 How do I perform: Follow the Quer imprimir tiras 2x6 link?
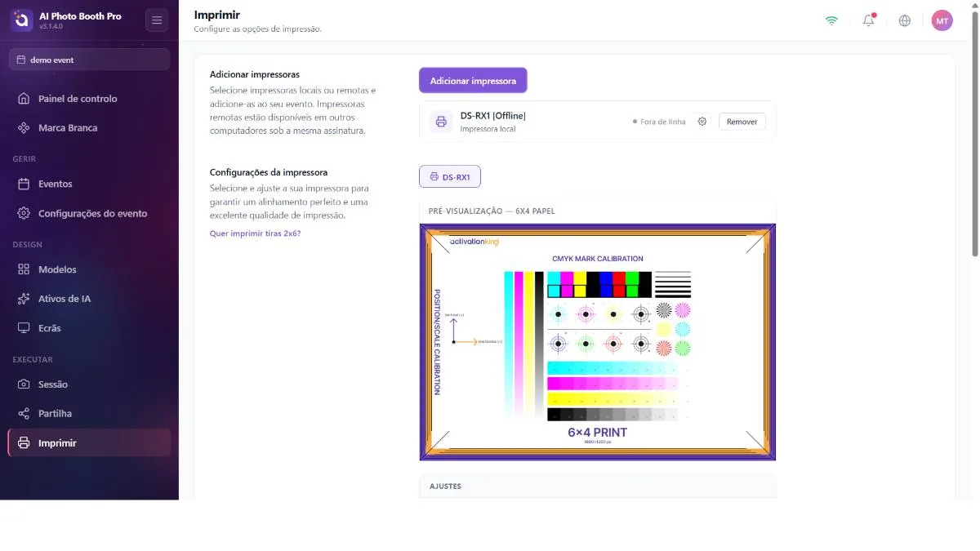255,233
